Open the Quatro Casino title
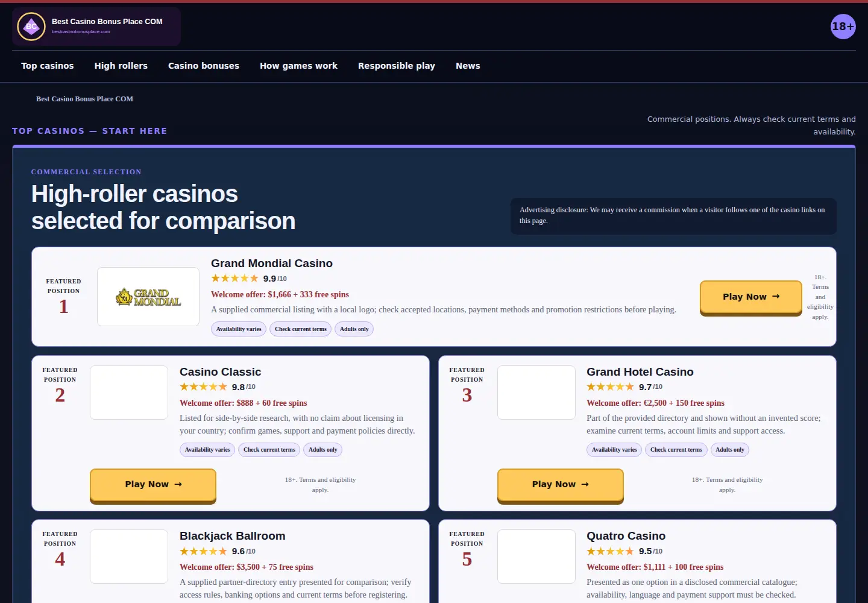868x603 pixels. 626,536
